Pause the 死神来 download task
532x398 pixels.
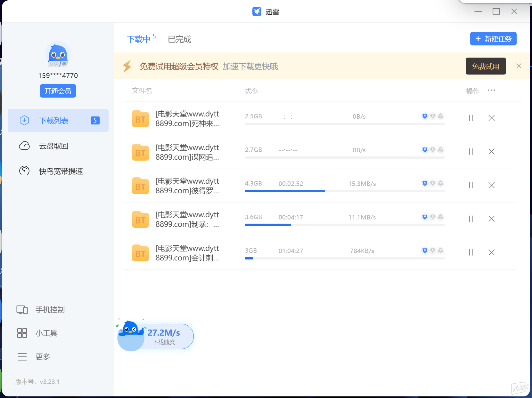pos(471,118)
